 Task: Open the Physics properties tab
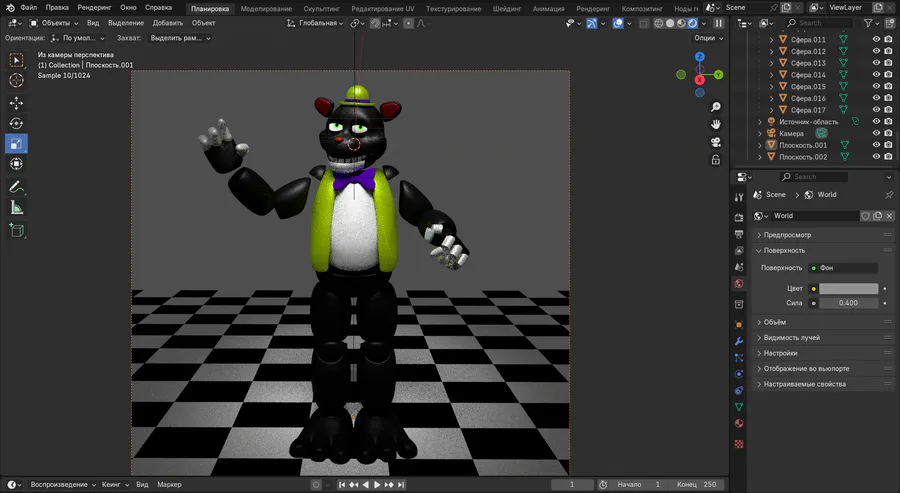pos(739,374)
